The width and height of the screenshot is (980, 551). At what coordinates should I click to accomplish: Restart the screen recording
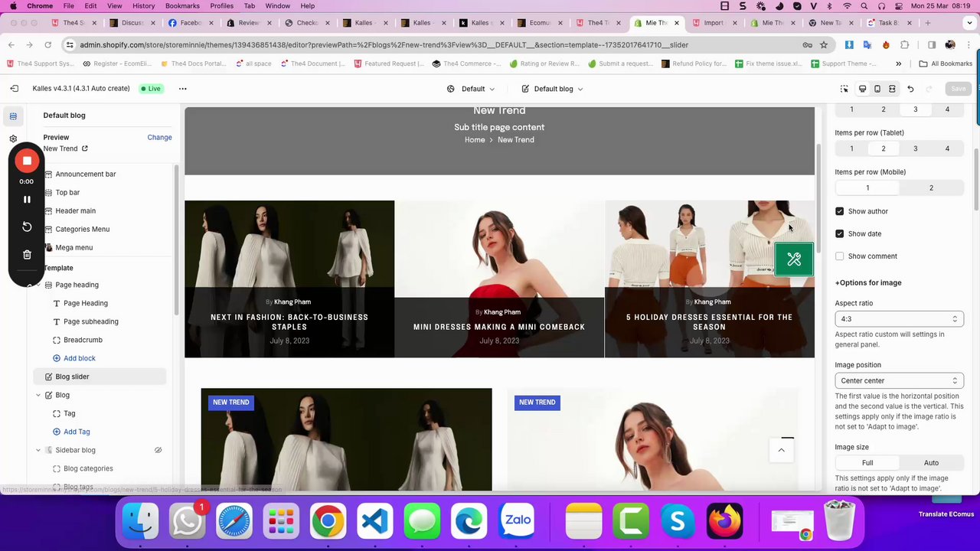coord(27,227)
